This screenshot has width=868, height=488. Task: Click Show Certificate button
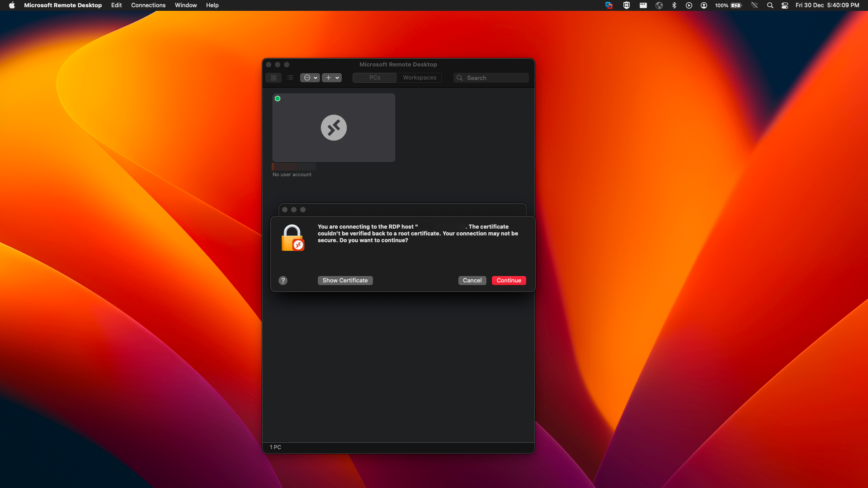(x=345, y=281)
